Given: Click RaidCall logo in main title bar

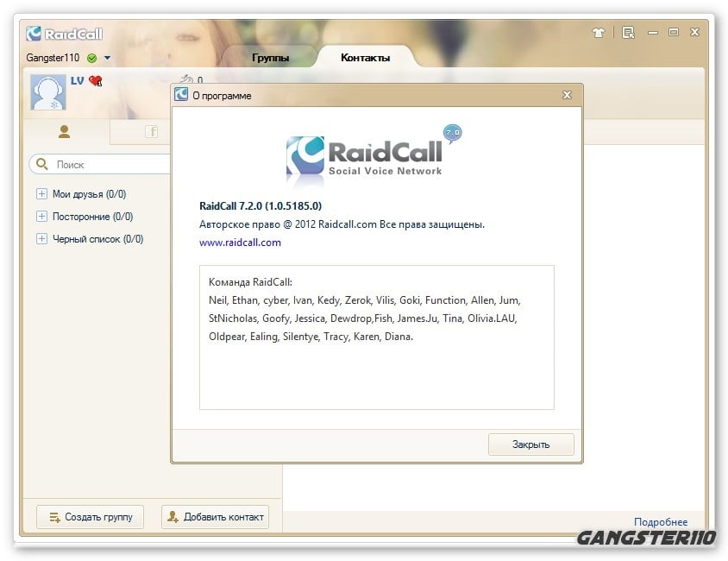Looking at the screenshot, I should [x=65, y=34].
